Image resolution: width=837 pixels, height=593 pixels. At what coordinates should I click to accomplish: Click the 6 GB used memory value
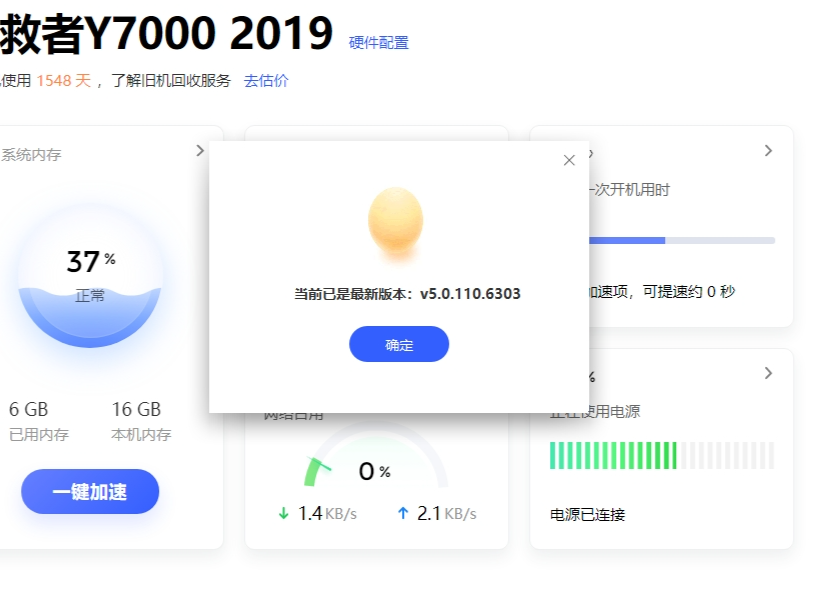click(x=28, y=409)
